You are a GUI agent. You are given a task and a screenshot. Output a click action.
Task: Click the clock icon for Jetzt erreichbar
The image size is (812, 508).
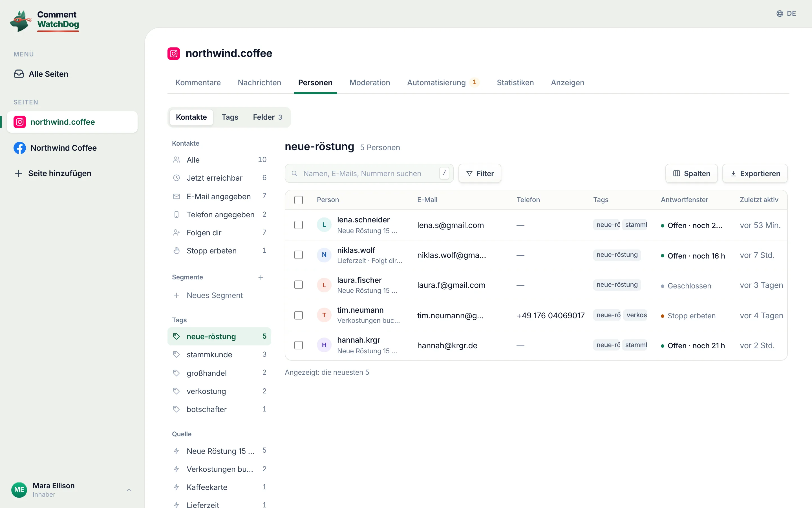[x=176, y=178]
